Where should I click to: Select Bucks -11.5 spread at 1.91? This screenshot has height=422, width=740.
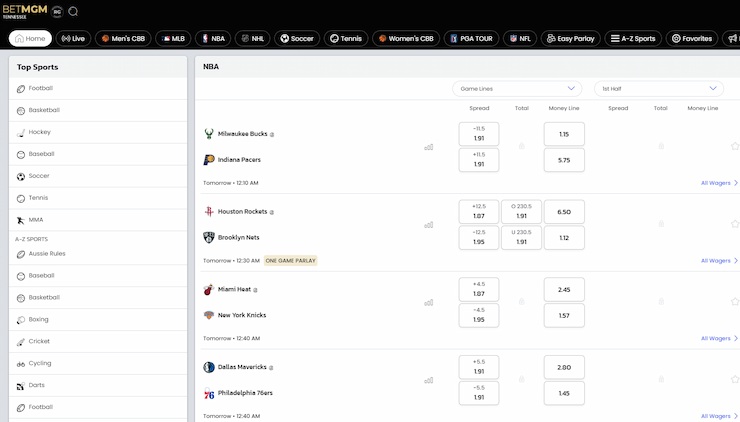(x=479, y=134)
